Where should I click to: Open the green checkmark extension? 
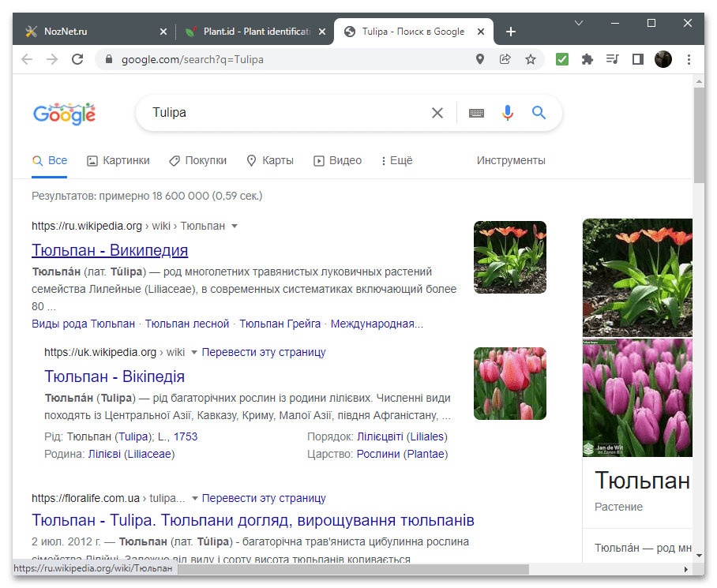[x=562, y=59]
